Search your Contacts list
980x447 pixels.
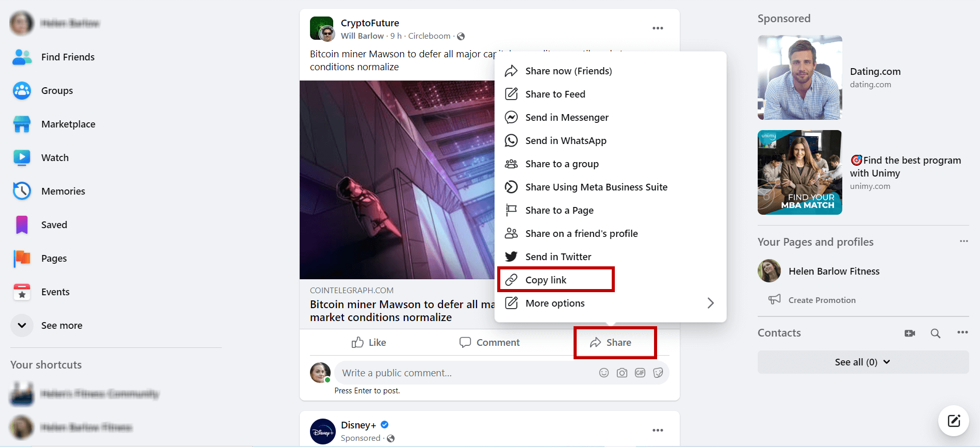coord(935,333)
